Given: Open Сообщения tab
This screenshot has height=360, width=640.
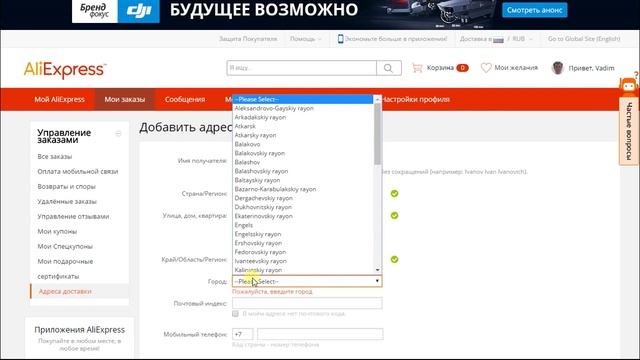Looking at the screenshot, I should 185,99.
